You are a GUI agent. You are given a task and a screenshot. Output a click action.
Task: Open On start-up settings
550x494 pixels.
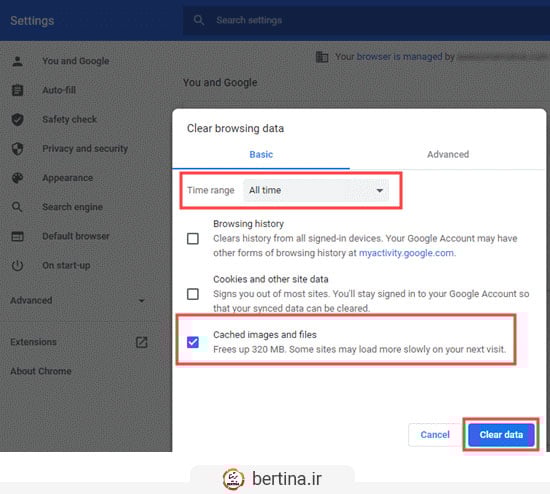coord(66,266)
